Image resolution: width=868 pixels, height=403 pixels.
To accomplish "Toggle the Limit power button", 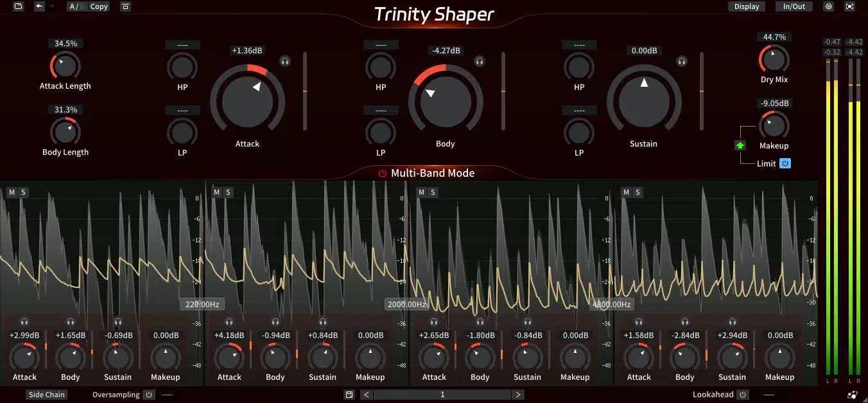I will point(785,163).
